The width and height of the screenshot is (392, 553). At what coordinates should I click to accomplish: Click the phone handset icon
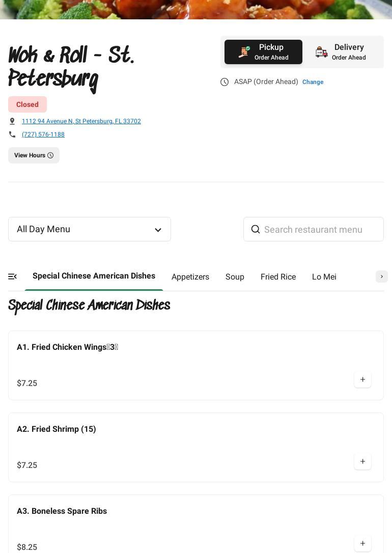tap(12, 134)
